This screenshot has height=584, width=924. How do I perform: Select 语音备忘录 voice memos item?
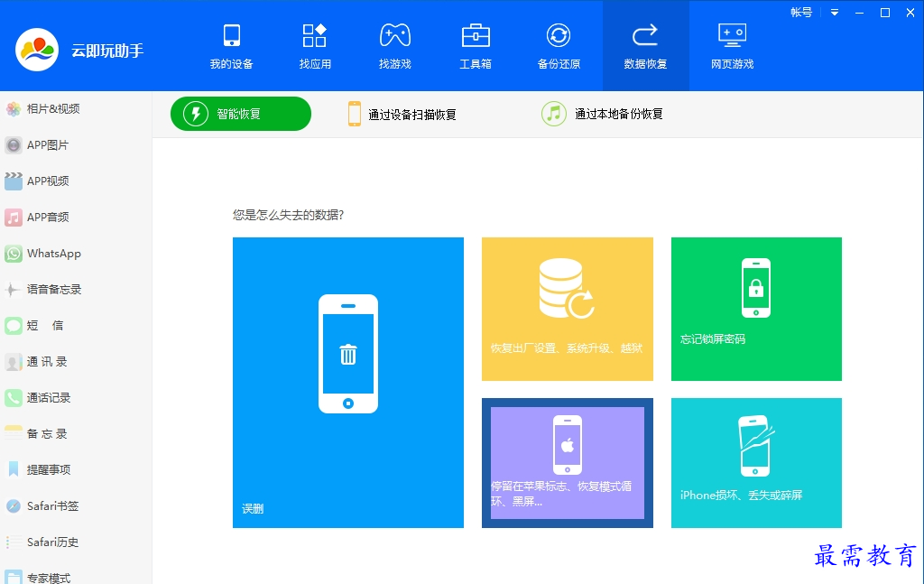click(x=76, y=290)
